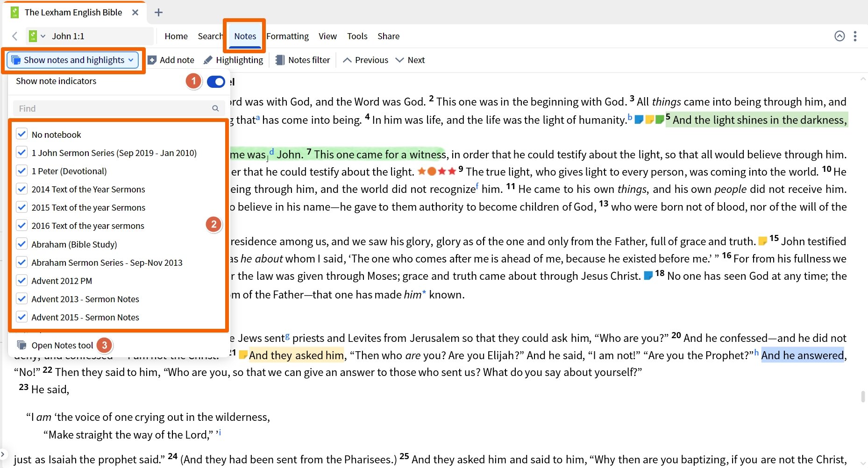Uncheck 2015 Text of the year Sermons
The width and height of the screenshot is (868, 468).
21,207
